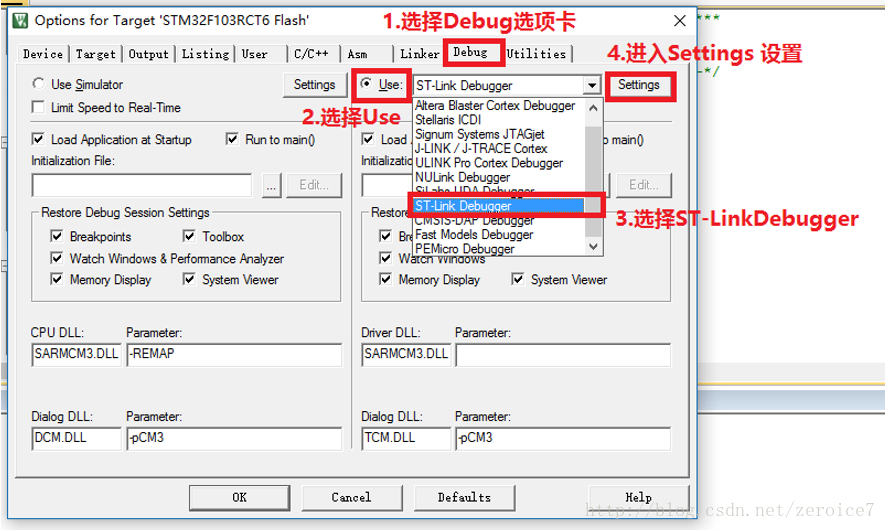Switch to the Target tab
Screen dimensions: 886x530
click(95, 54)
